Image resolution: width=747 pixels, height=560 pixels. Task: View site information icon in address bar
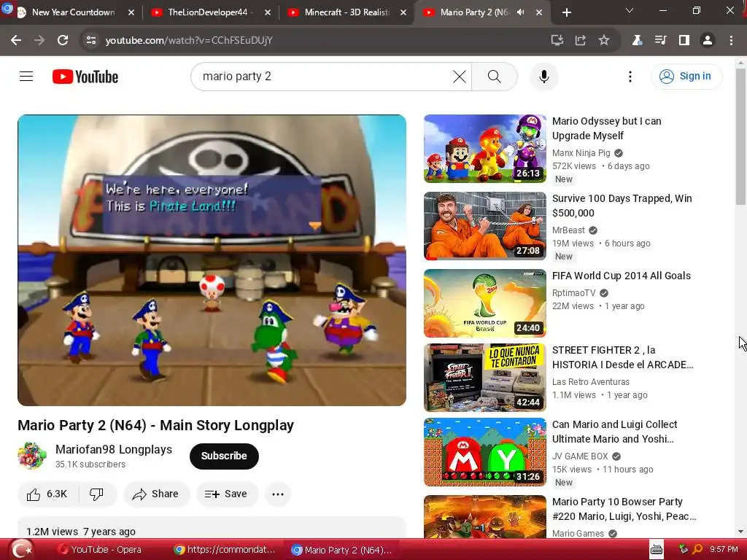(x=90, y=41)
